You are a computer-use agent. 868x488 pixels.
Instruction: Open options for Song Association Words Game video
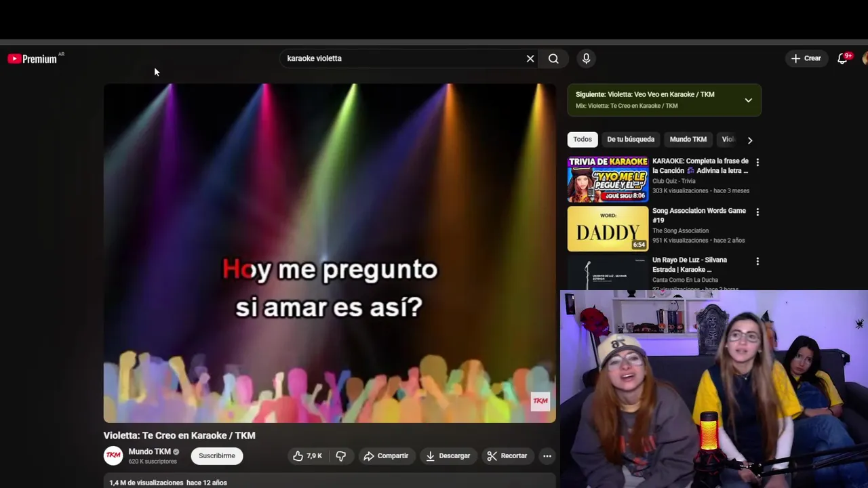tap(757, 212)
